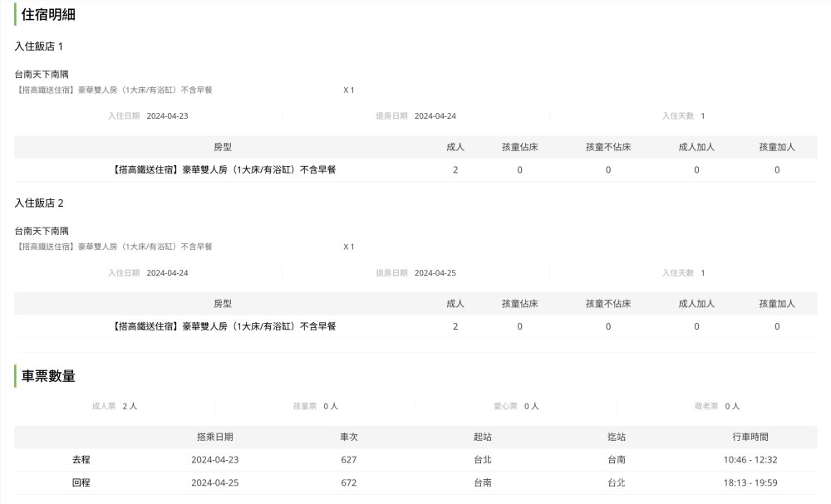
Task: Click 敬老票 0 人 ticket count
Action: point(717,406)
